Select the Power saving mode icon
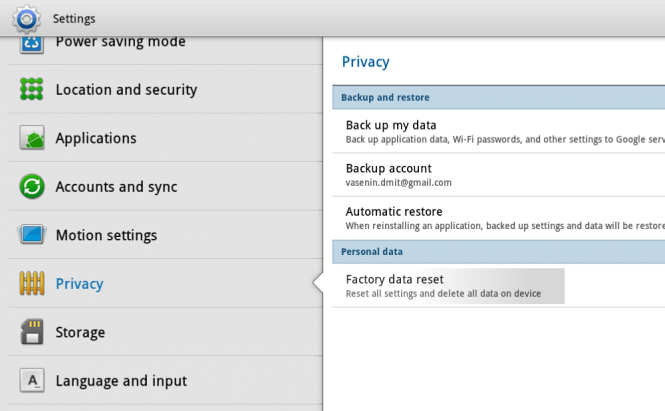This screenshot has height=411, width=665. click(x=32, y=45)
